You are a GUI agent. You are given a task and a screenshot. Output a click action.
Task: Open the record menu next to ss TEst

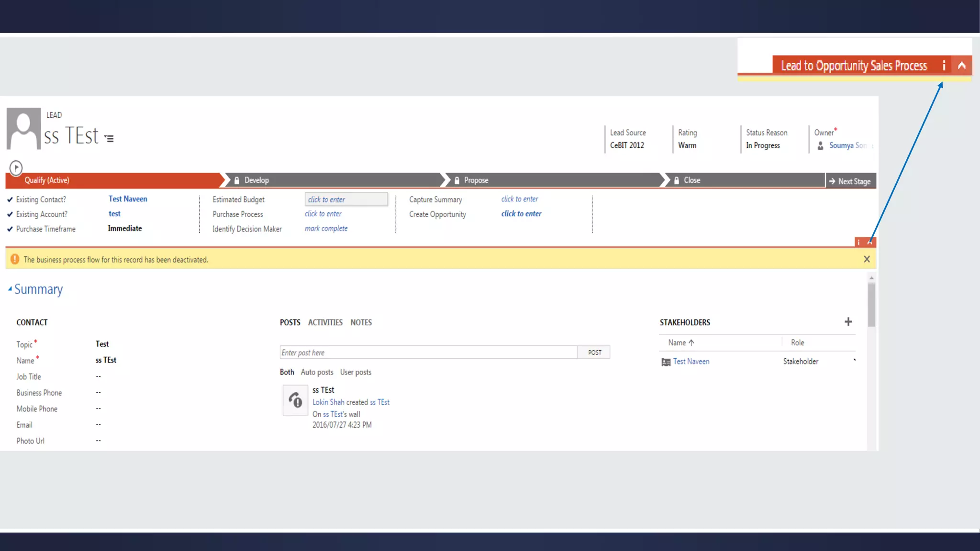pos(110,139)
